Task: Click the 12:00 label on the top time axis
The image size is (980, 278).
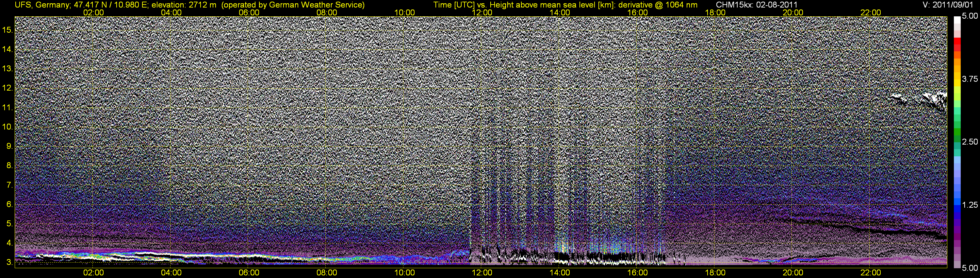Action: 482,12
